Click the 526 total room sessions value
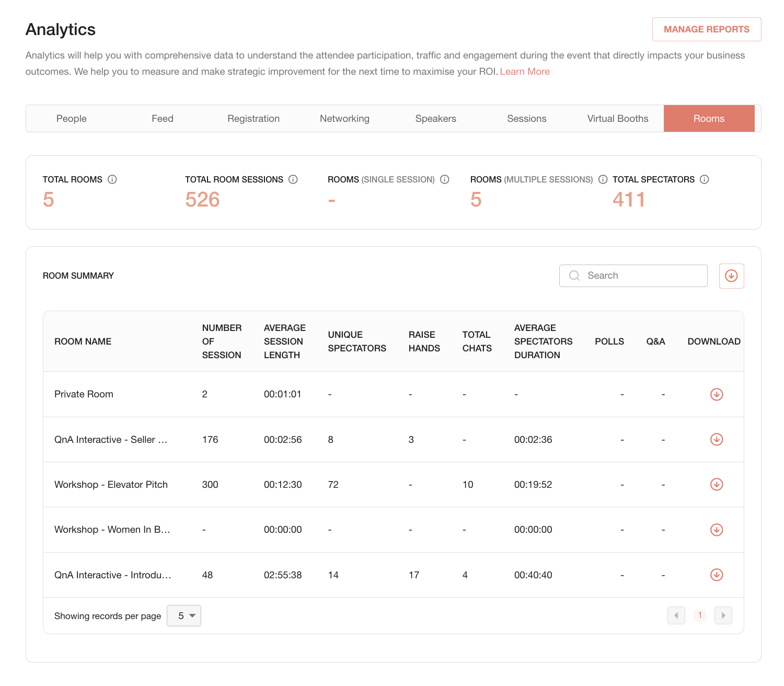 point(202,200)
